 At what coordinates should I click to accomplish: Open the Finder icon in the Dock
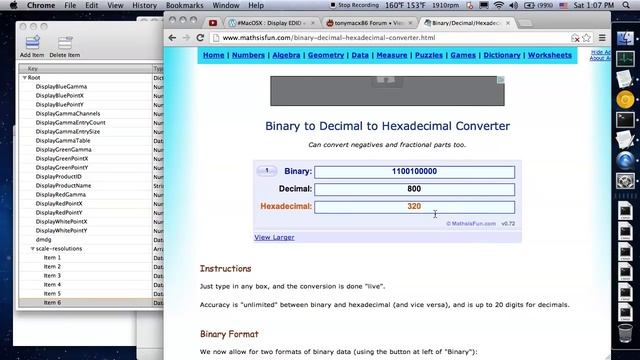(625, 39)
